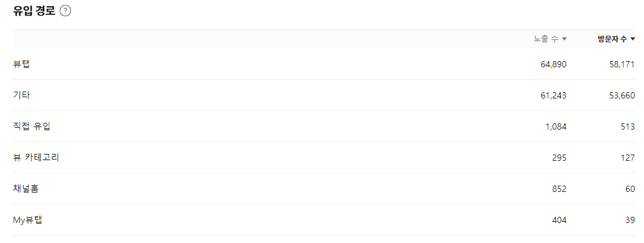Select the 뷰탭 row
The image size is (644, 243).
tap(324, 64)
